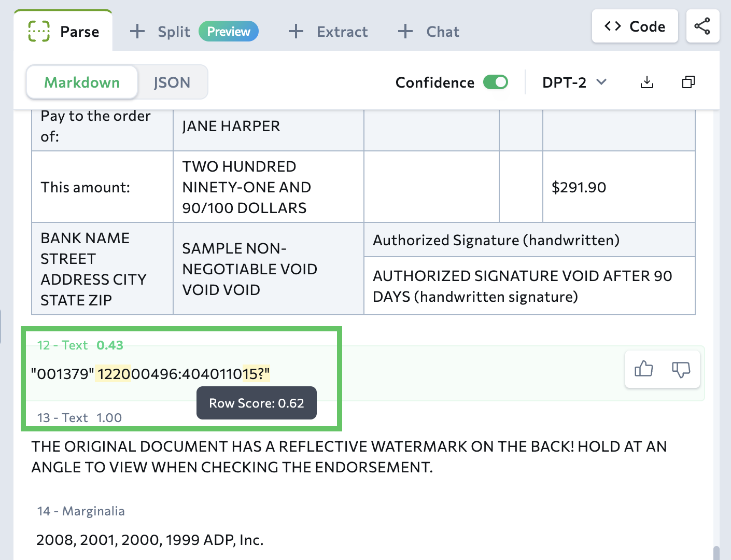Click the Preview badge
This screenshot has height=560, width=731.
[229, 31]
